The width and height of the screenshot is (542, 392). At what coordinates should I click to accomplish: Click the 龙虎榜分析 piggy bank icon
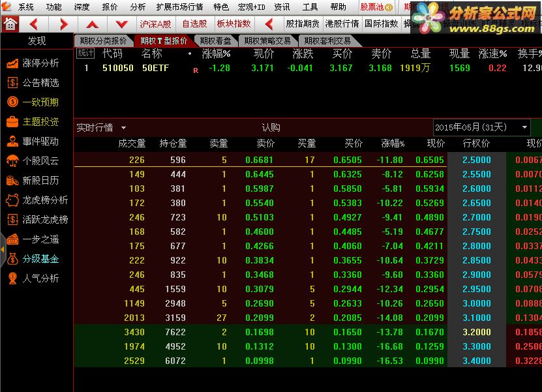click(x=12, y=200)
